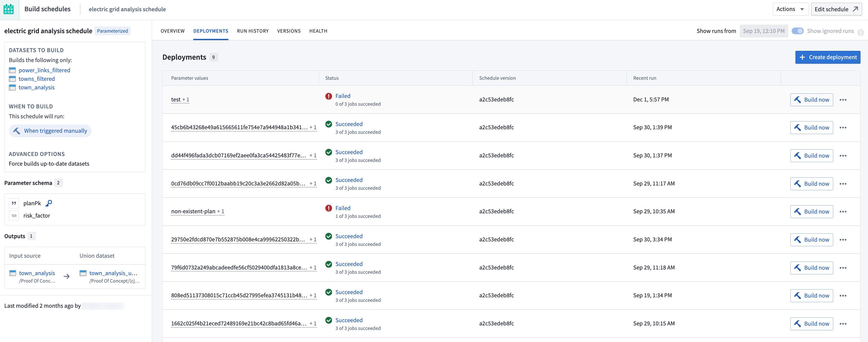Click the towns_filtered dataset table icon
This screenshot has width=868, height=342.
click(13, 78)
